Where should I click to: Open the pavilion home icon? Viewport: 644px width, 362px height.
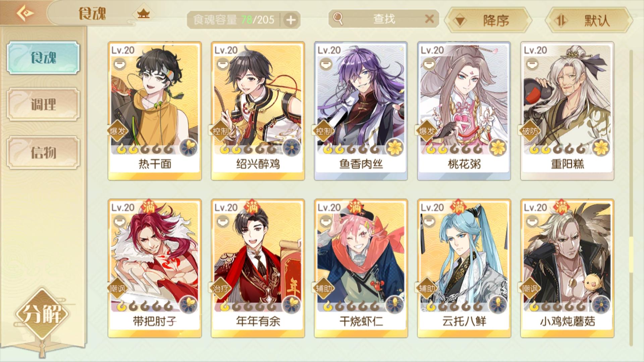(143, 14)
